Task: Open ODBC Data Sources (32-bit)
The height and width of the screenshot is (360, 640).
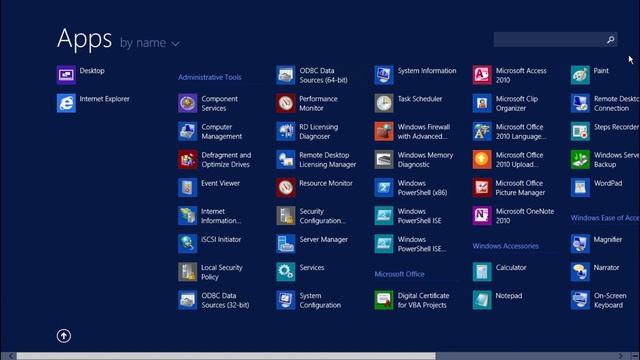Action: 214,300
